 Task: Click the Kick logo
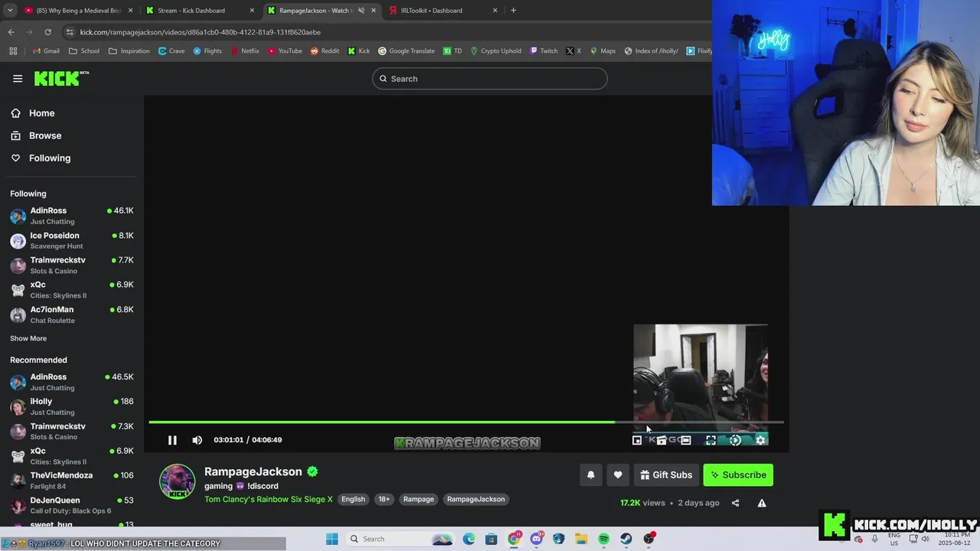(61, 78)
